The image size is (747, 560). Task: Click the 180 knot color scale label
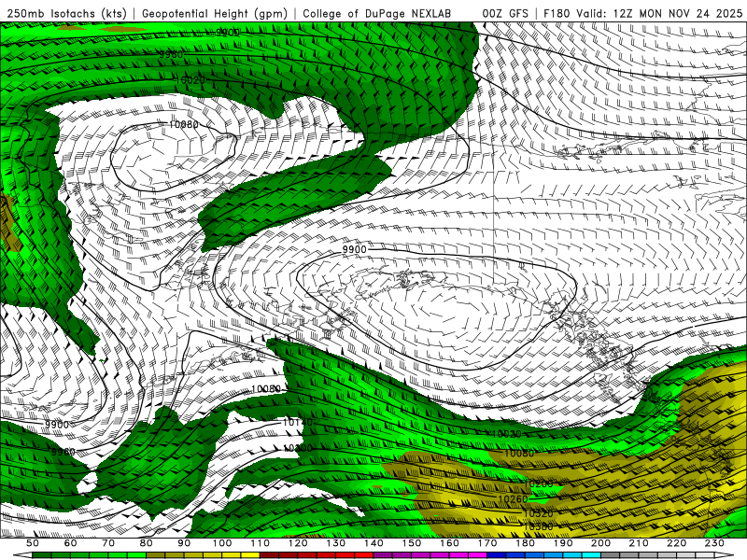tap(525, 543)
